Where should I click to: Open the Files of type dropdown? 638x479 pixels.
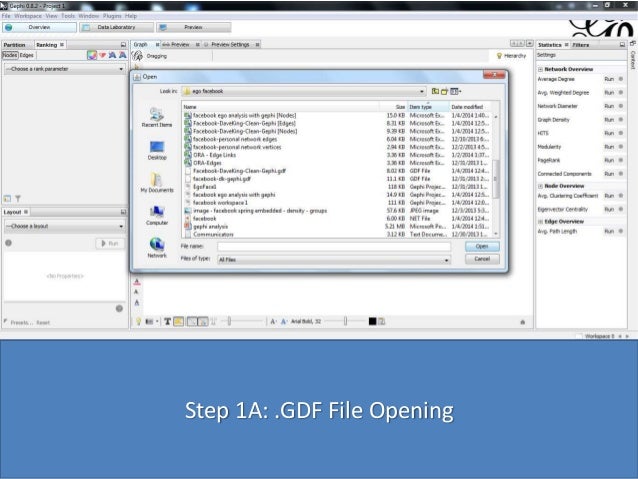click(334, 260)
